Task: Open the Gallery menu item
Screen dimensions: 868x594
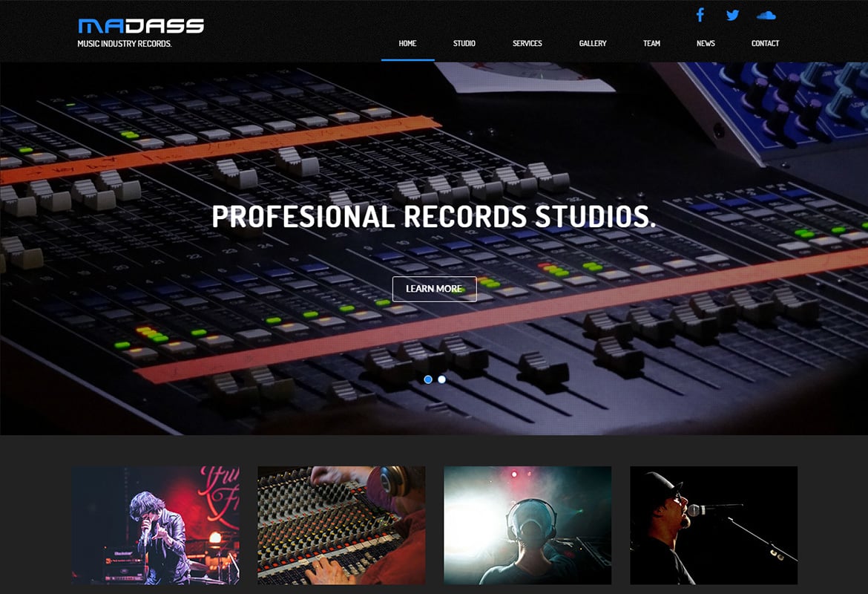Action: pos(593,43)
